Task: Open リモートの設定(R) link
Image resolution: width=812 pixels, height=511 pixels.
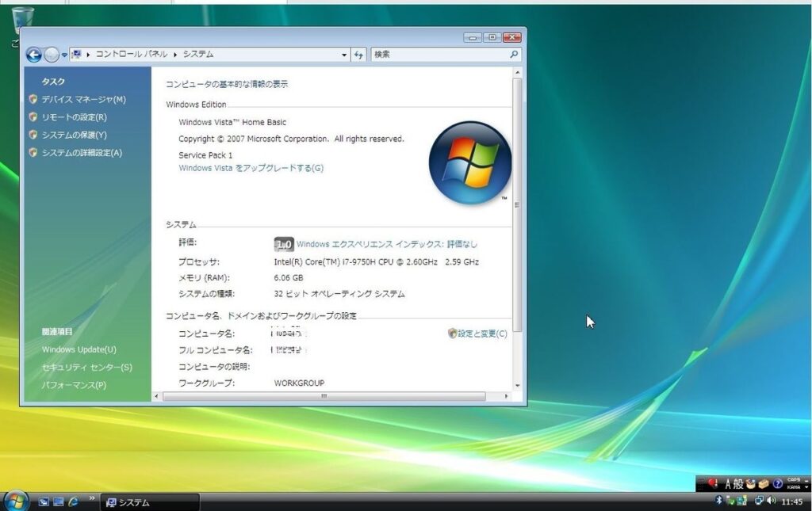Action: [x=74, y=117]
